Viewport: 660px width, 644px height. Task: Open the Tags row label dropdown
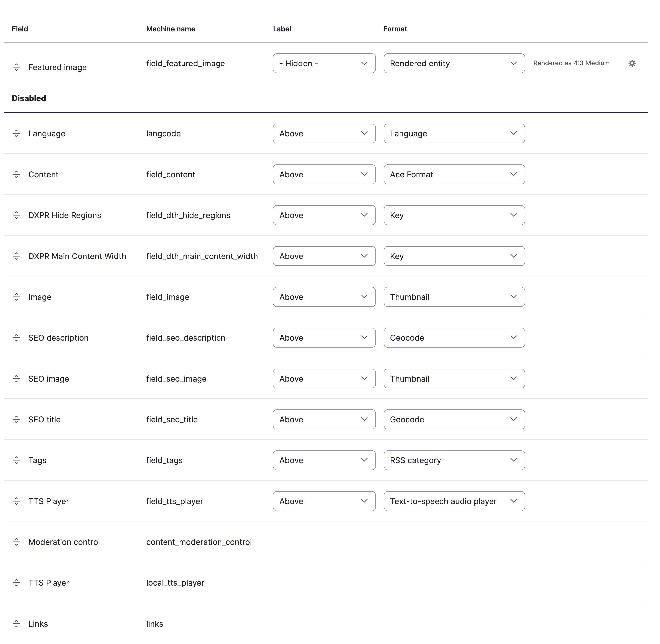click(324, 460)
